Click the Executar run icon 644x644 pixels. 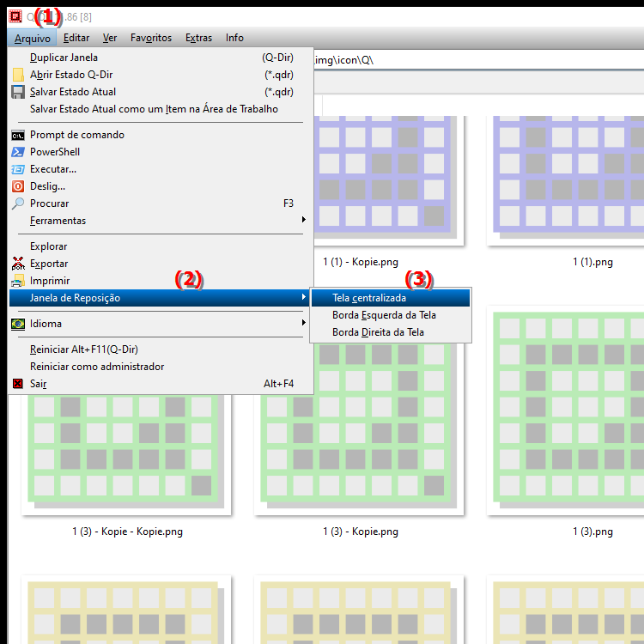coord(18,169)
